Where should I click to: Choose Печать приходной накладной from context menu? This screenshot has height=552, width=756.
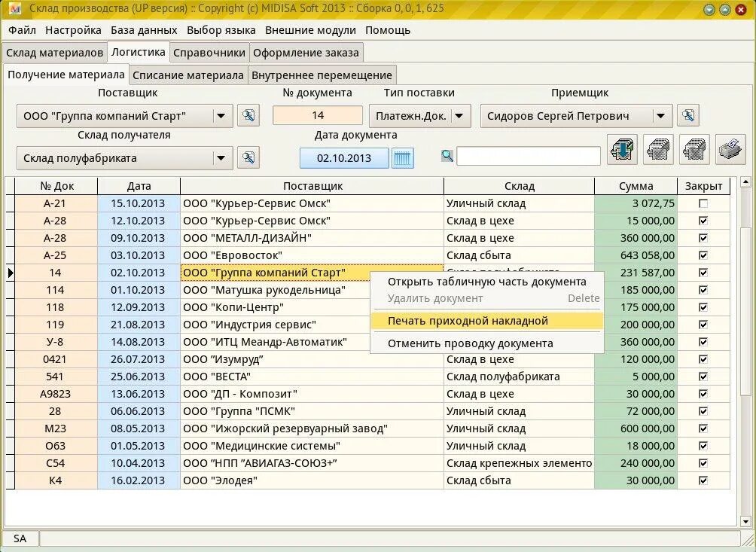tap(487, 321)
